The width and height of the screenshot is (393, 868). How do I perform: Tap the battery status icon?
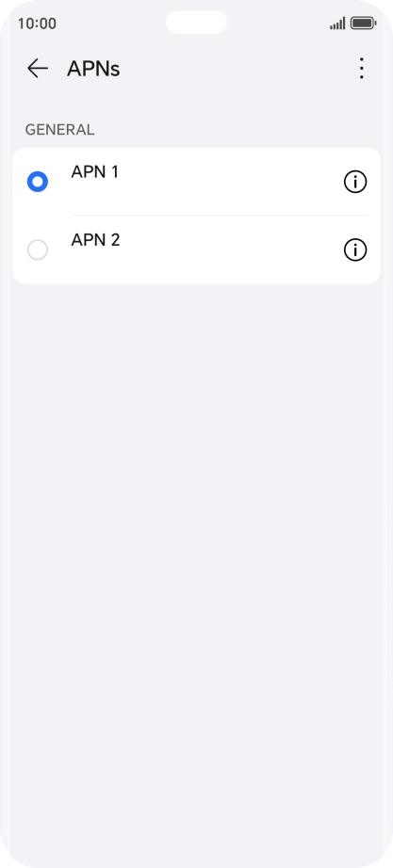coord(364,24)
